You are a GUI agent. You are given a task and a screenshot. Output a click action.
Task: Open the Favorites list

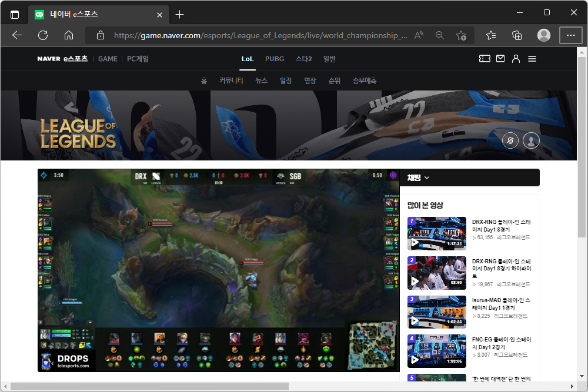[x=491, y=35]
